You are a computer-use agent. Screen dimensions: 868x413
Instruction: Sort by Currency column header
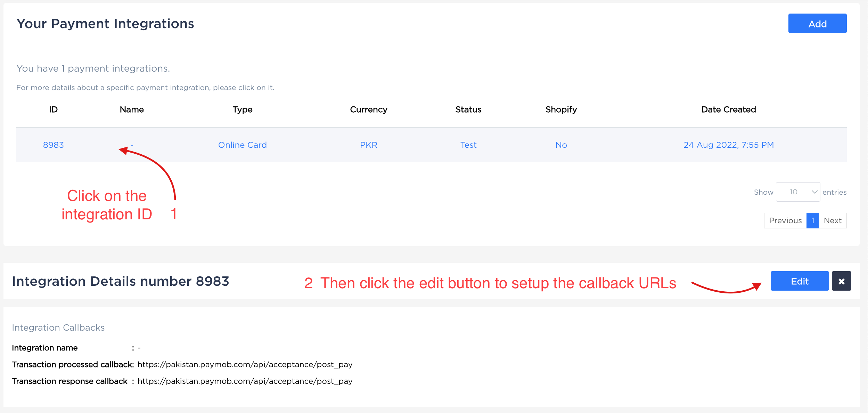tap(368, 110)
